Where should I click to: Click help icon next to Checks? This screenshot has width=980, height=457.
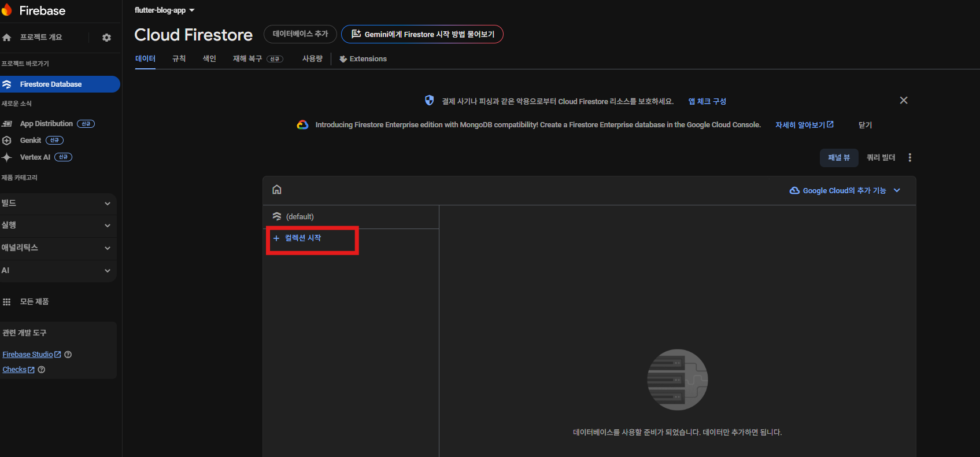click(42, 370)
